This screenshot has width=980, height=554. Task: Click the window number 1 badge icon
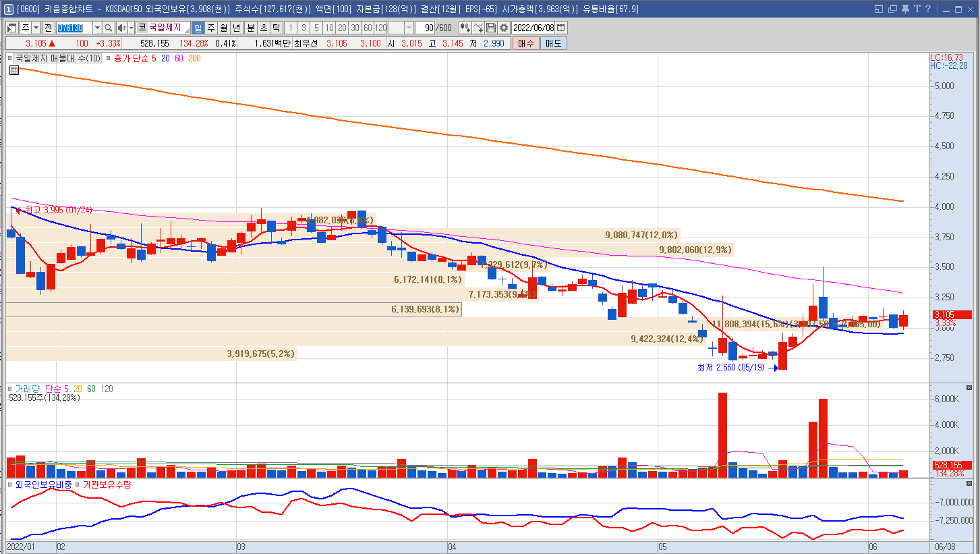(x=8, y=9)
